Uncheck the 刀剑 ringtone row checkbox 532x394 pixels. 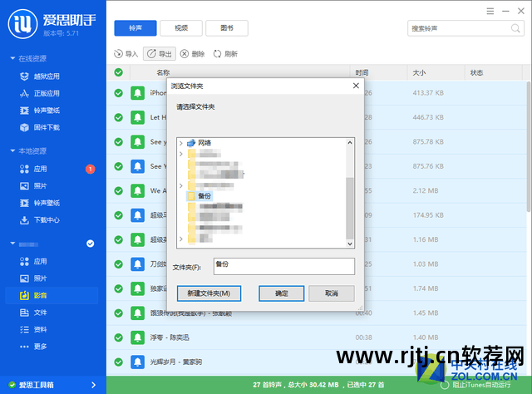(x=118, y=264)
